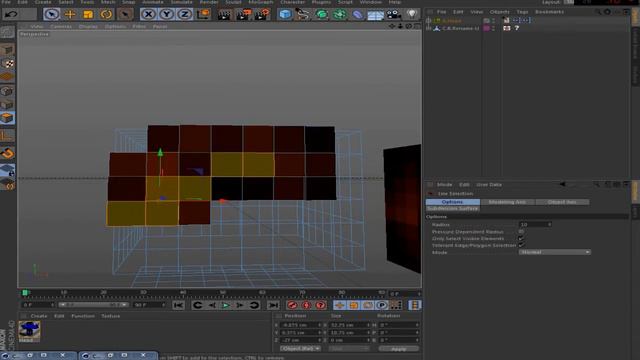
Task: Open the Object (Rel) coordinate dropdown
Action: pos(300,349)
